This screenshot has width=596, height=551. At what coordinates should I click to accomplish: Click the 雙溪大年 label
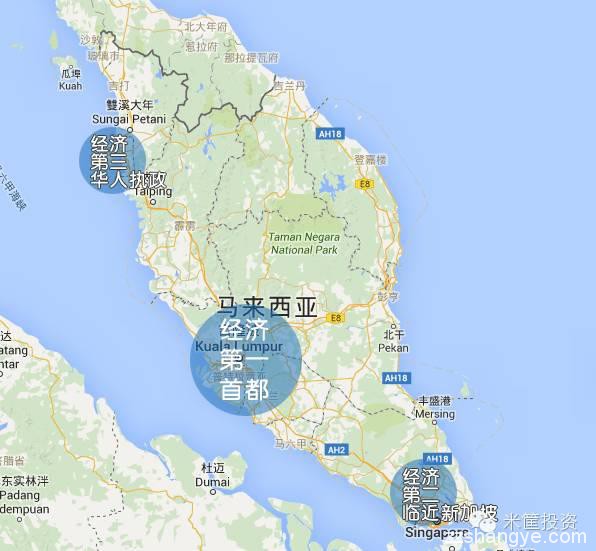(x=130, y=104)
